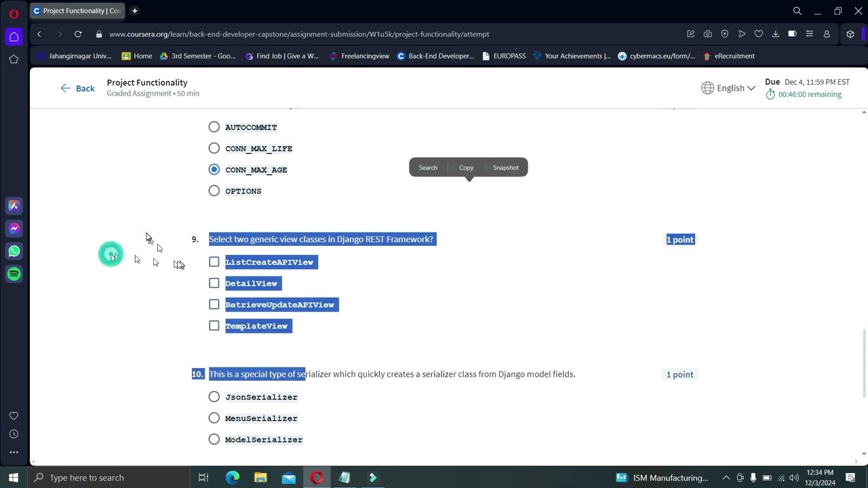Open taskbar clock 12:34 PM
Image resolution: width=868 pixels, height=488 pixels.
pyautogui.click(x=820, y=478)
